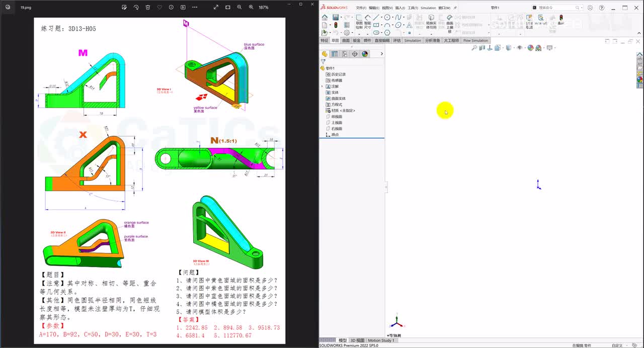Click the Edit image icon in Photos viewer
The width and height of the screenshot is (644, 348).
(x=124, y=8)
